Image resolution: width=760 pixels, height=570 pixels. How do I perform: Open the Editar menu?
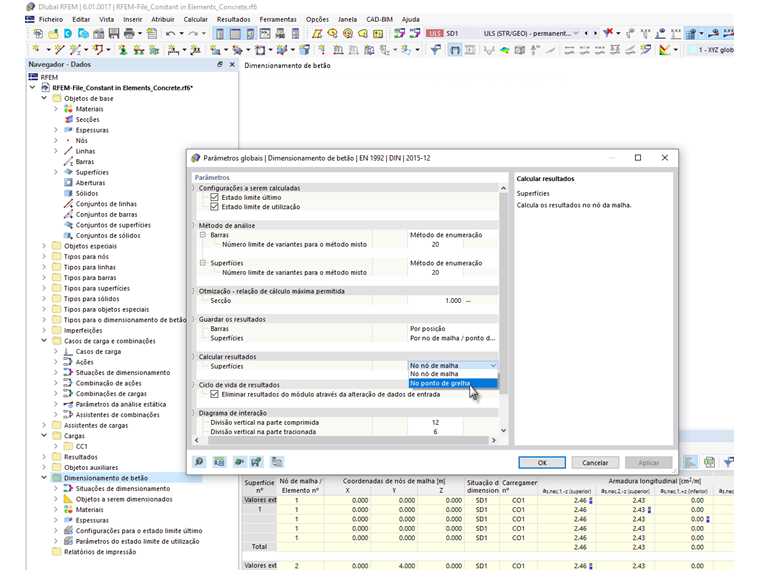[81, 19]
